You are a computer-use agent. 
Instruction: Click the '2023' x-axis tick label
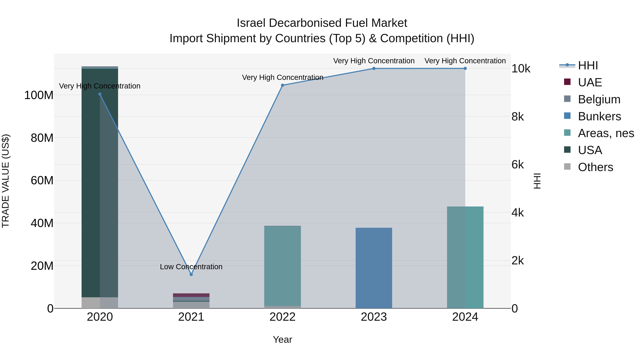[374, 317]
